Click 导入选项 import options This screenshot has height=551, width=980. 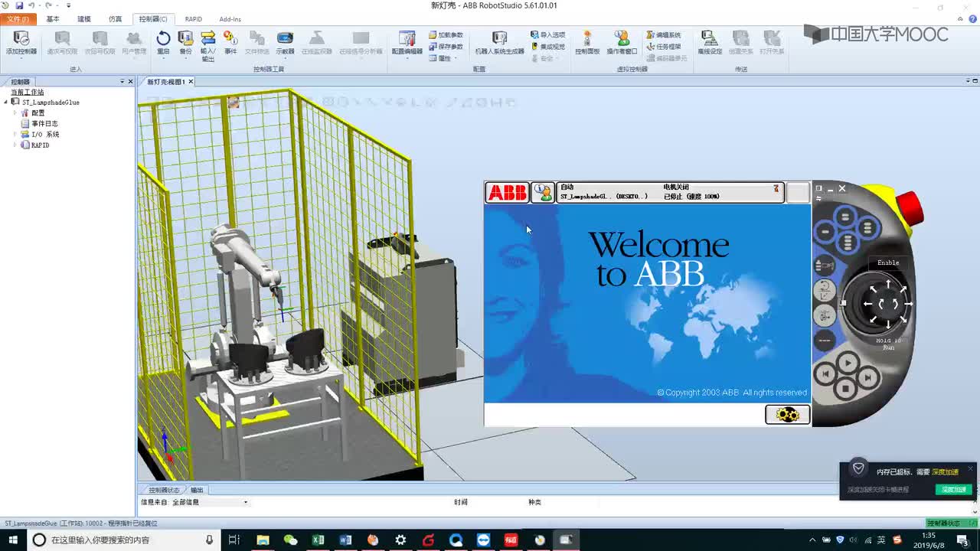[x=547, y=35]
